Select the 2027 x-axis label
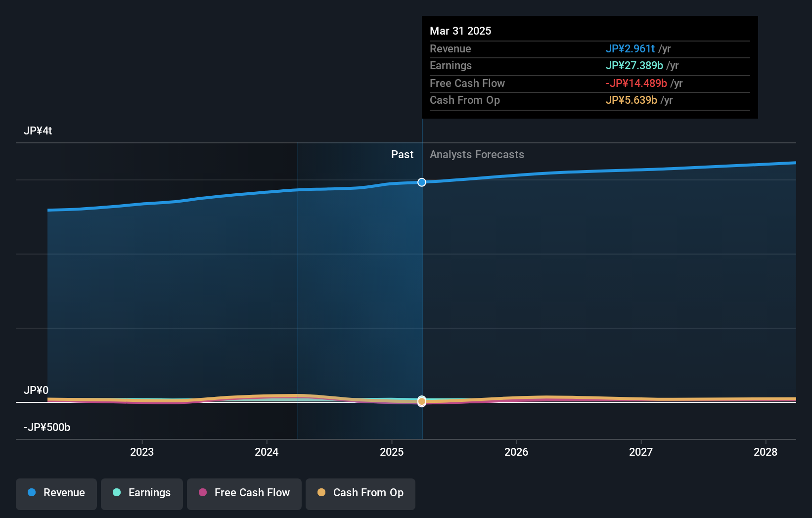This screenshot has height=518, width=812. [641, 452]
